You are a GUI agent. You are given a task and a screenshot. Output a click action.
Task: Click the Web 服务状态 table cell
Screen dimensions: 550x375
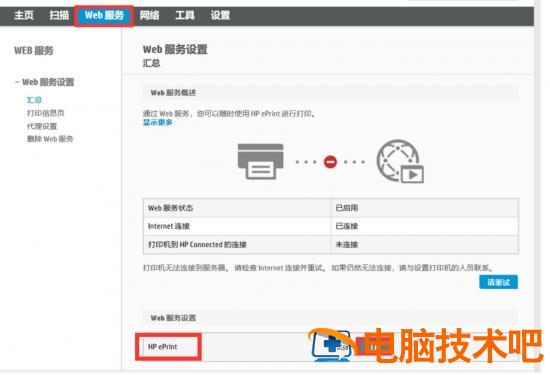pos(237,208)
